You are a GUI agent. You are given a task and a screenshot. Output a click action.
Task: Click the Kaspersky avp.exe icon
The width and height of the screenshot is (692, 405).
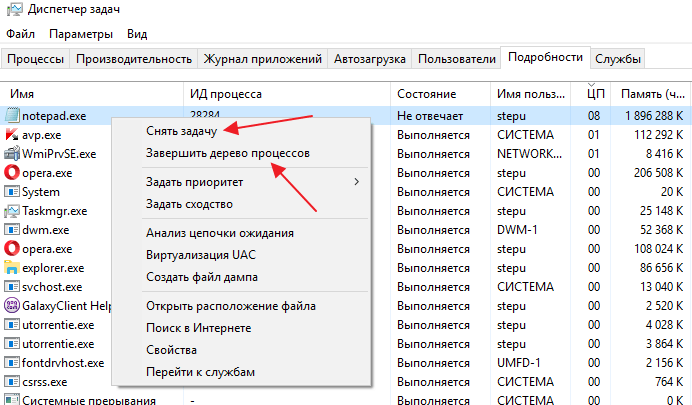click(x=12, y=135)
